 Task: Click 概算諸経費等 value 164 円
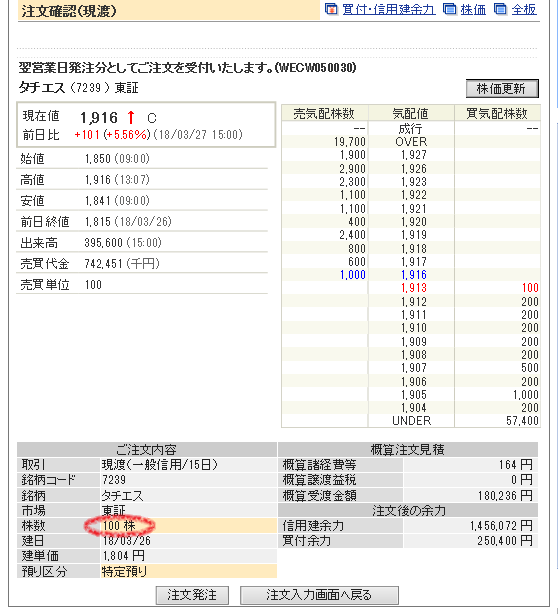click(516, 465)
